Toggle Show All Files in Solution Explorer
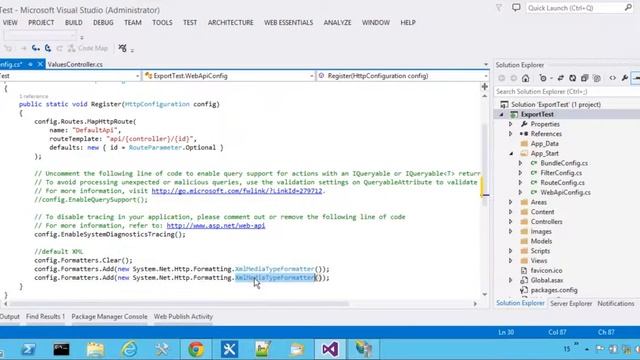This screenshot has height=360, width=640. [x=597, y=78]
